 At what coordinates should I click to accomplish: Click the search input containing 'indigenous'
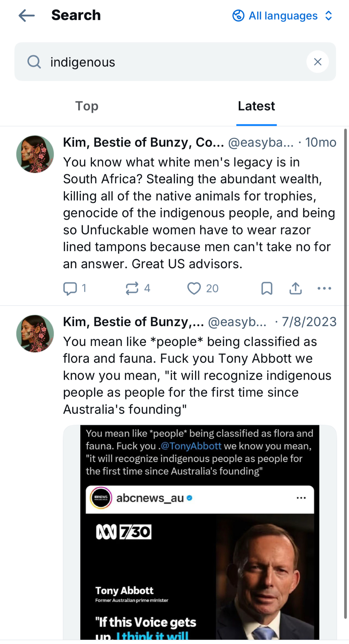coord(174,62)
